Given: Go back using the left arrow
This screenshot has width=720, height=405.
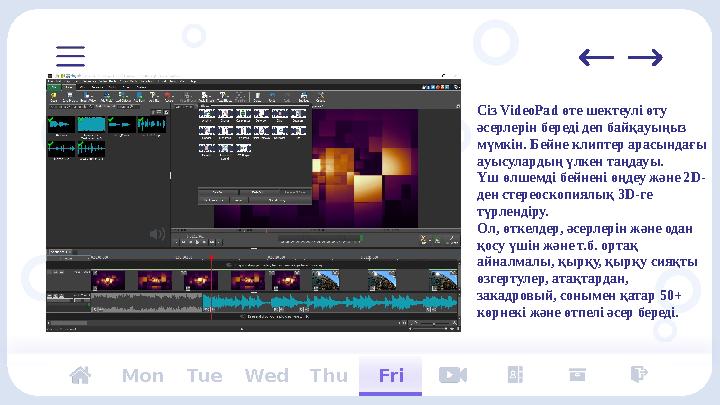Looking at the screenshot, I should click(x=596, y=57).
